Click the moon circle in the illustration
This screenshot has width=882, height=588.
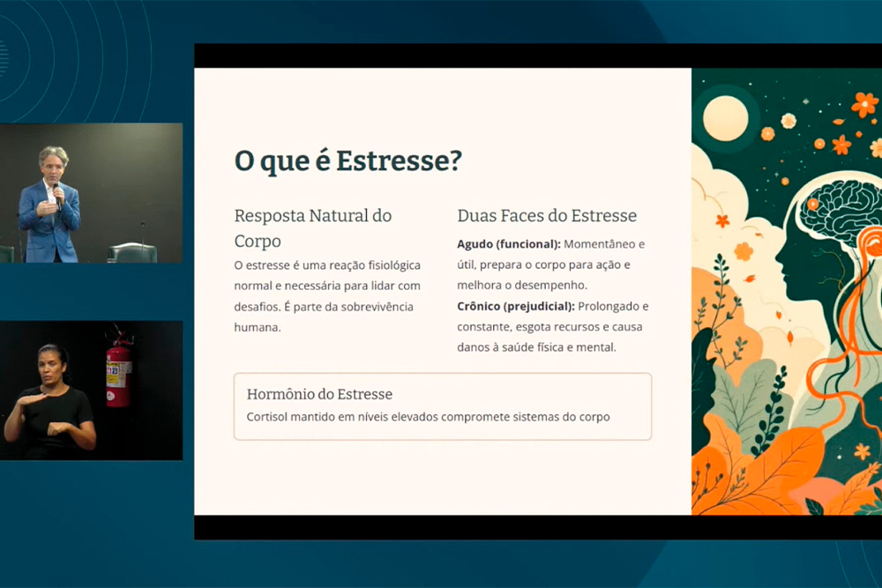pos(725,118)
